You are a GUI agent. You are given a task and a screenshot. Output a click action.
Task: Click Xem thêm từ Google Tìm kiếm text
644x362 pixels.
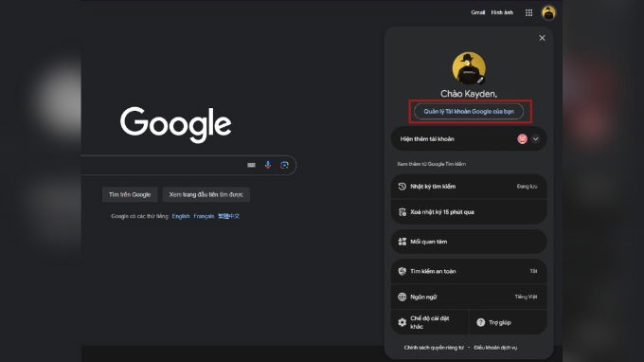click(431, 164)
